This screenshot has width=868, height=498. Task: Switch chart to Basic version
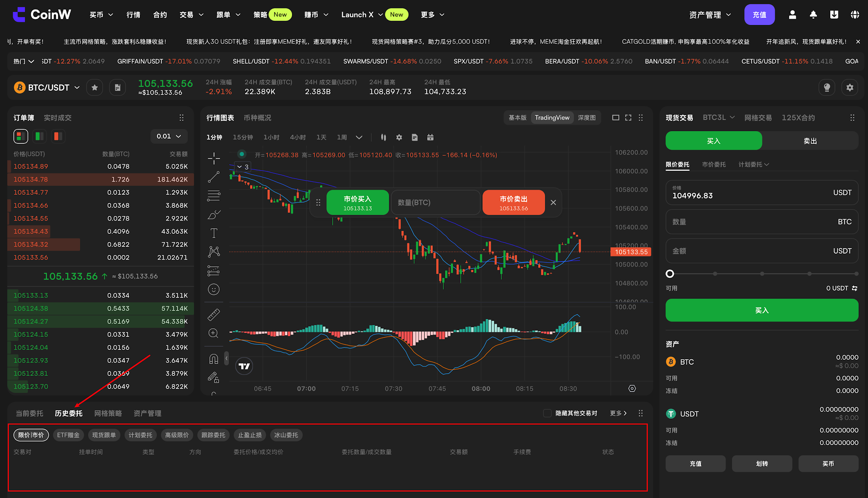click(517, 118)
